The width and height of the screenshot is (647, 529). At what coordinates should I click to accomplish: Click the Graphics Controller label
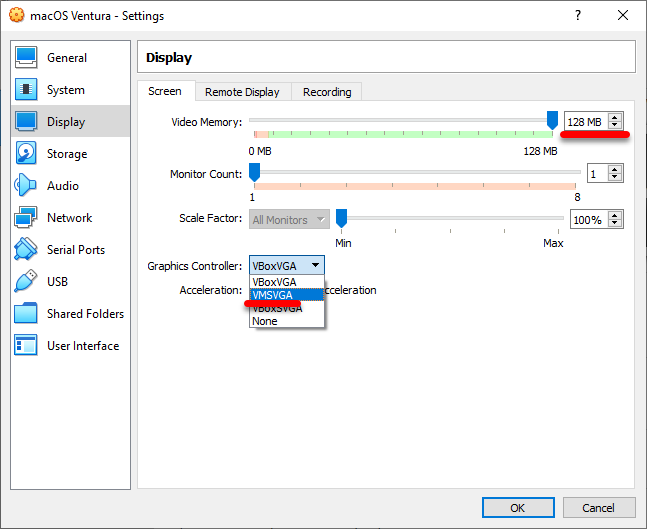(194, 266)
